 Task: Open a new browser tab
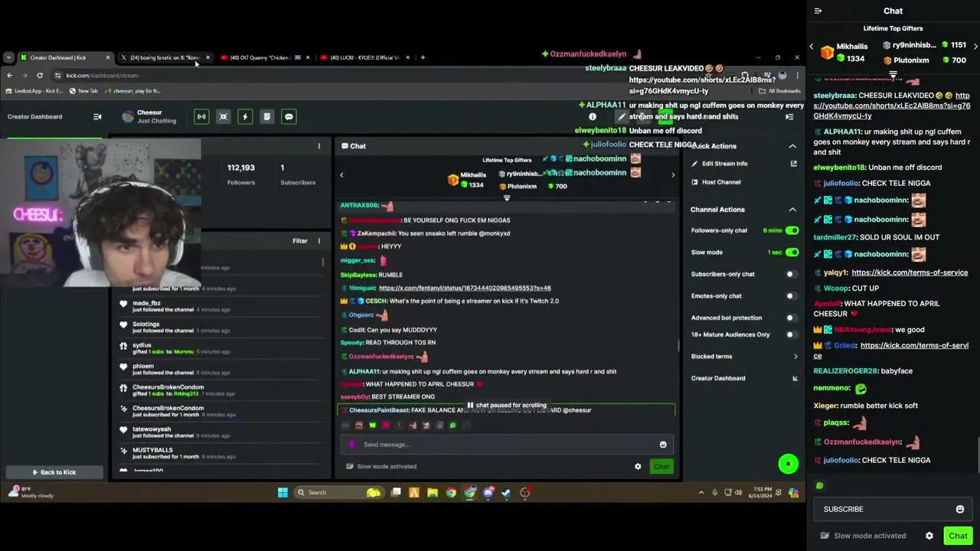point(423,57)
